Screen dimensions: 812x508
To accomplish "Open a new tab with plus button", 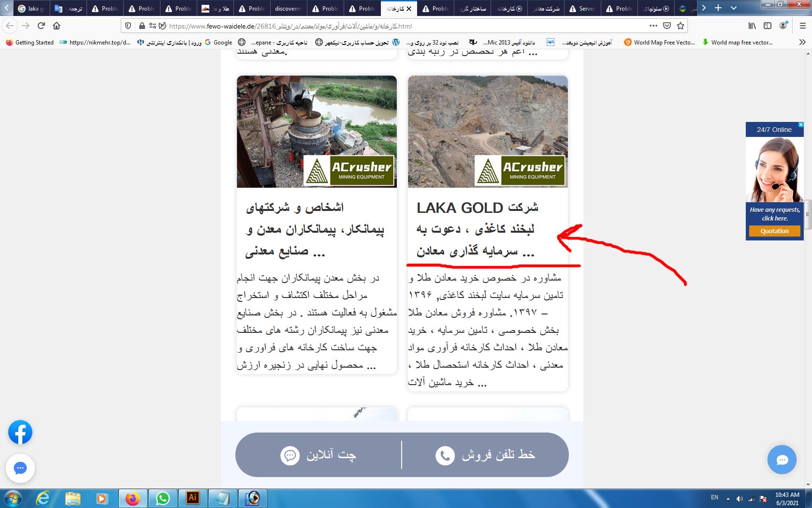I will [718, 8].
